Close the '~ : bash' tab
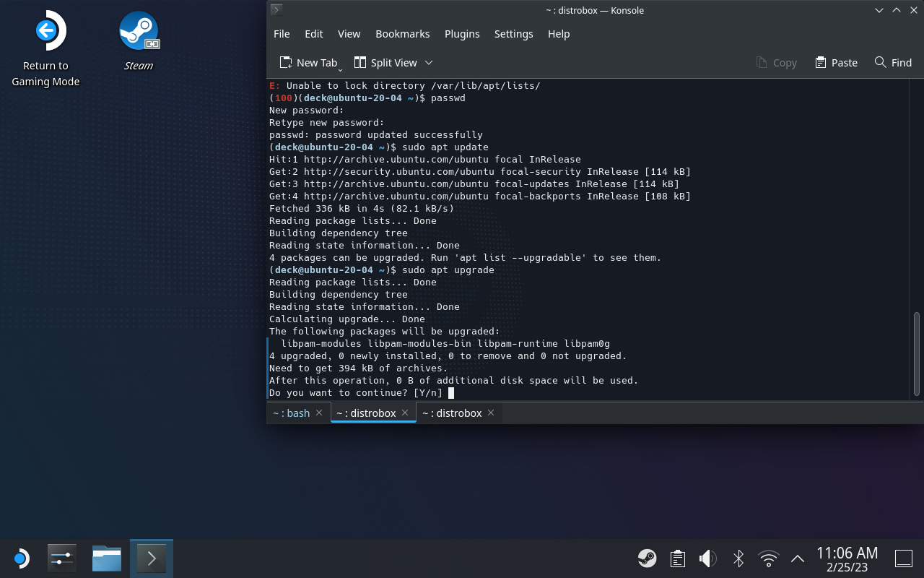 [319, 413]
